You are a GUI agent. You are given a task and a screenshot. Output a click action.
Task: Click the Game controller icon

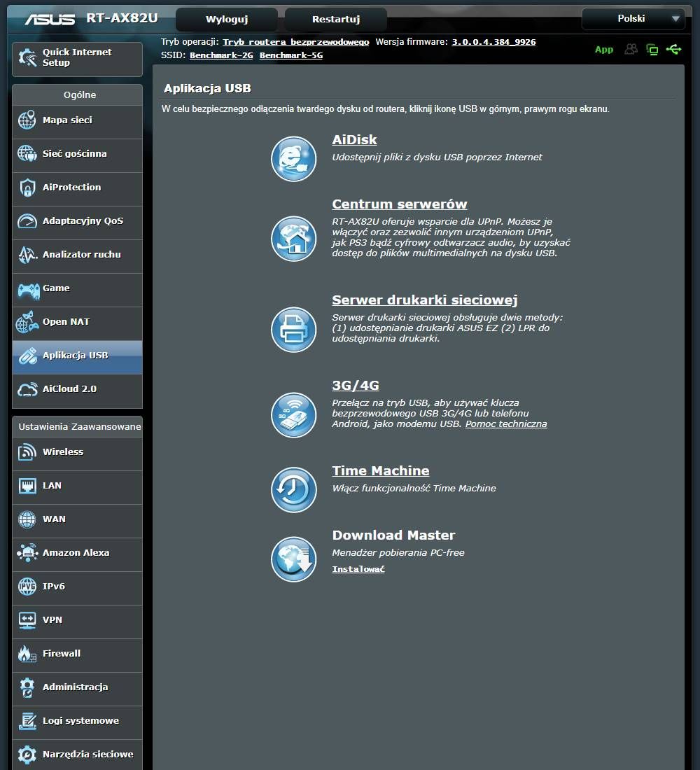[x=28, y=290]
